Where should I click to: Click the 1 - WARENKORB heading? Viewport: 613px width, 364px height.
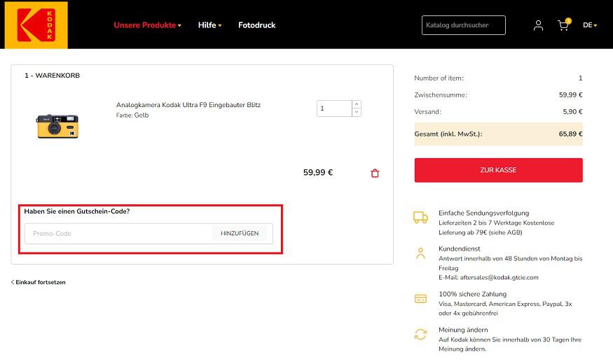[52, 76]
